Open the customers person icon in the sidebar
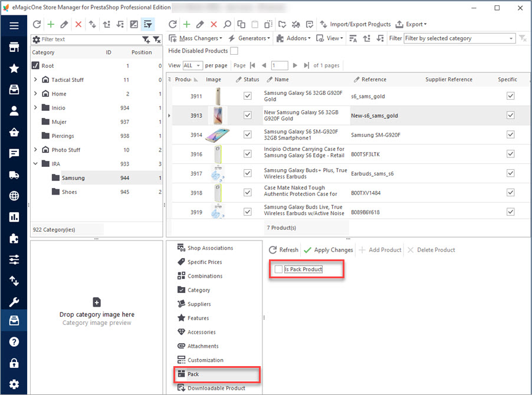Viewport: 532px width, 395px height. pyautogui.click(x=14, y=111)
